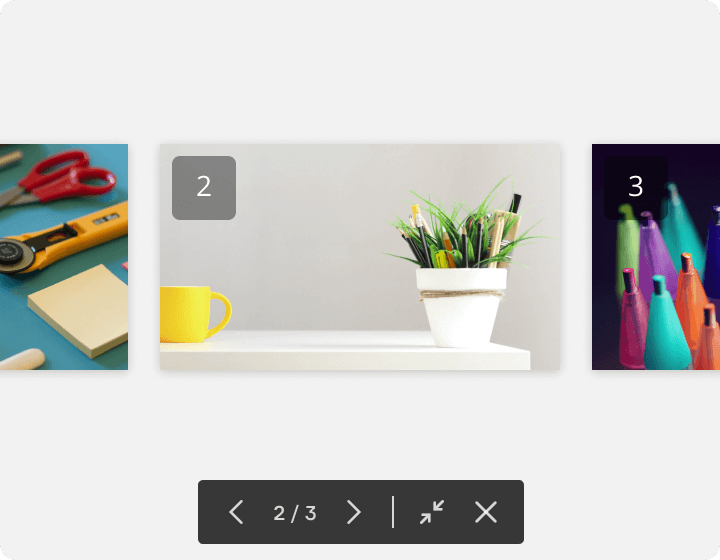
Task: Click the white pot with pencils
Action: coord(461,307)
